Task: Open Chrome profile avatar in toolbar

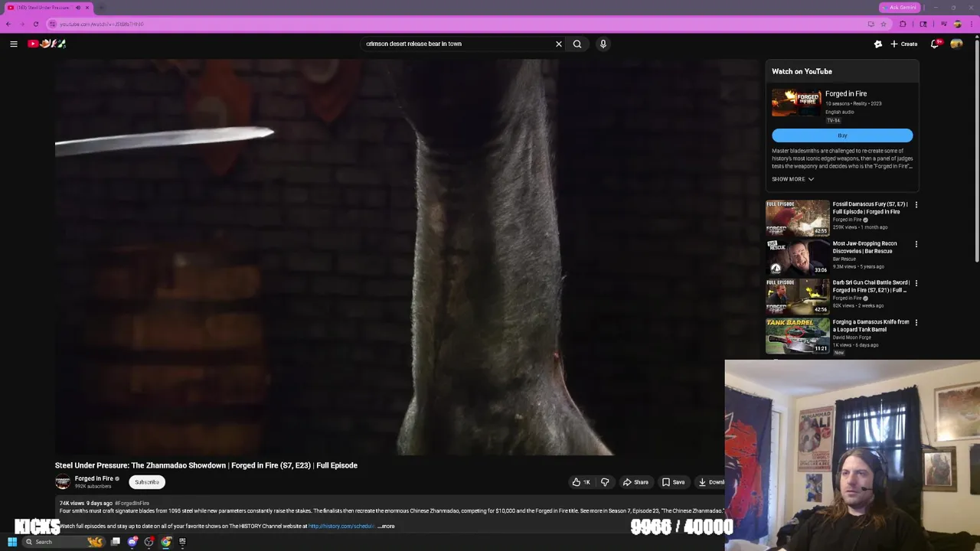Action: pos(958,24)
